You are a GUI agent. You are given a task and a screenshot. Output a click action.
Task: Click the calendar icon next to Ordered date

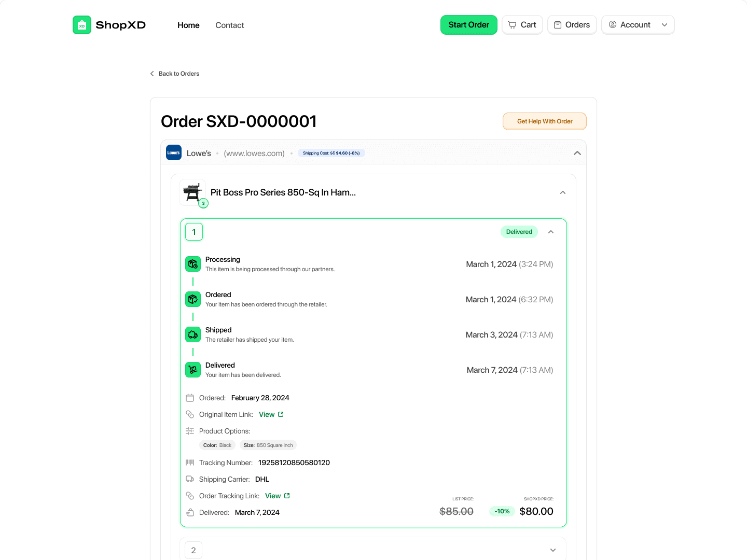pos(190,398)
